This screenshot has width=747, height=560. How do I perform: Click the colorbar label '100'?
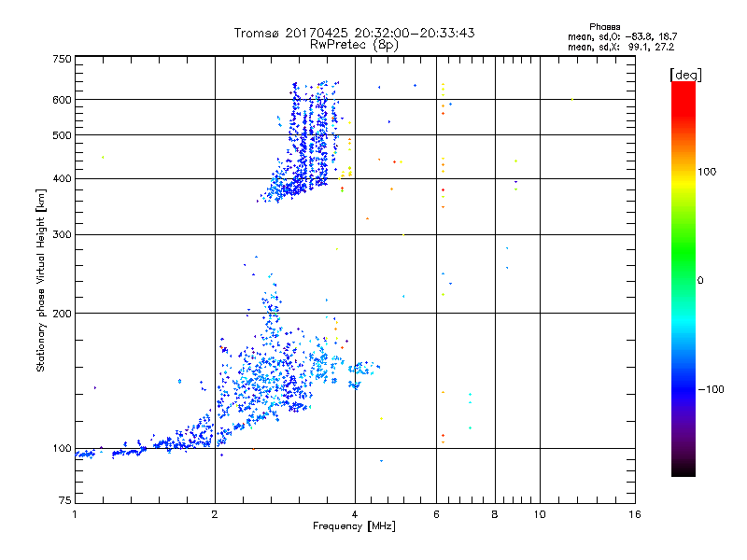point(707,172)
